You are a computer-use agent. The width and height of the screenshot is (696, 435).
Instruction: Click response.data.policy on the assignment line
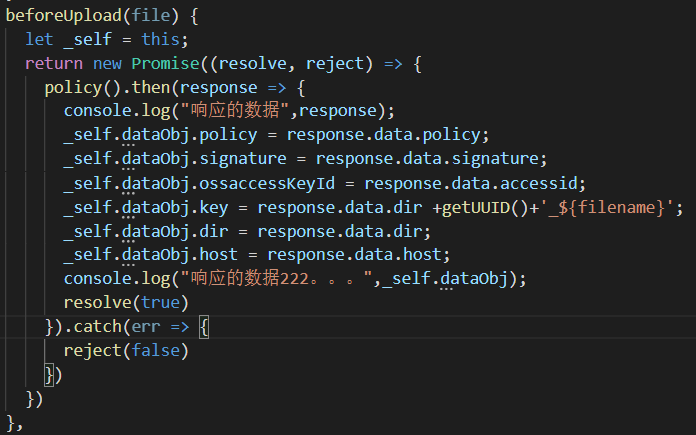pyautogui.click(x=384, y=135)
